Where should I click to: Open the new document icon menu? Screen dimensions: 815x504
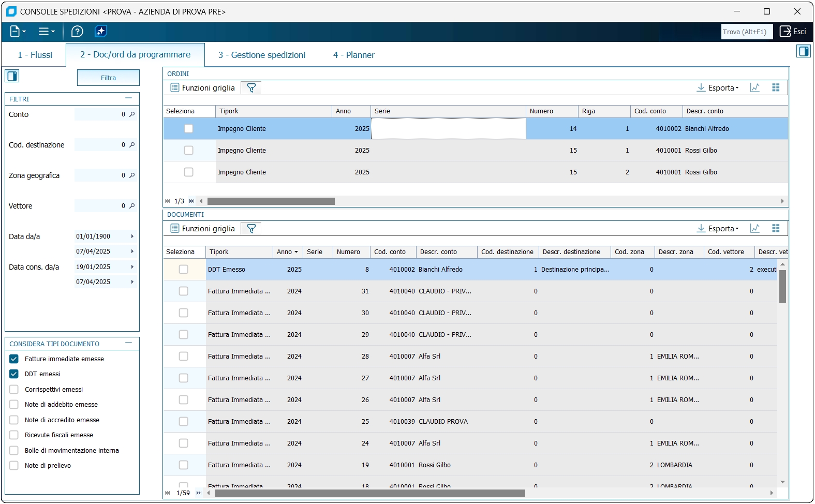click(17, 32)
